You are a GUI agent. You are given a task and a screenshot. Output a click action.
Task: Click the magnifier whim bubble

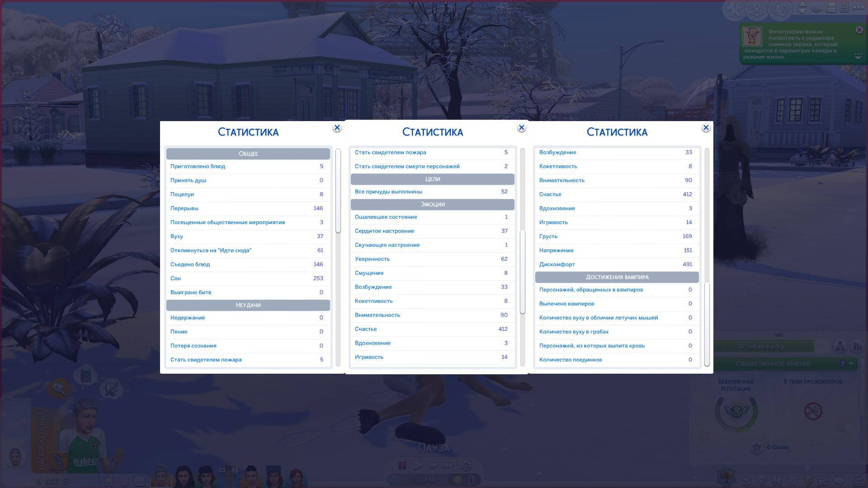[59, 388]
